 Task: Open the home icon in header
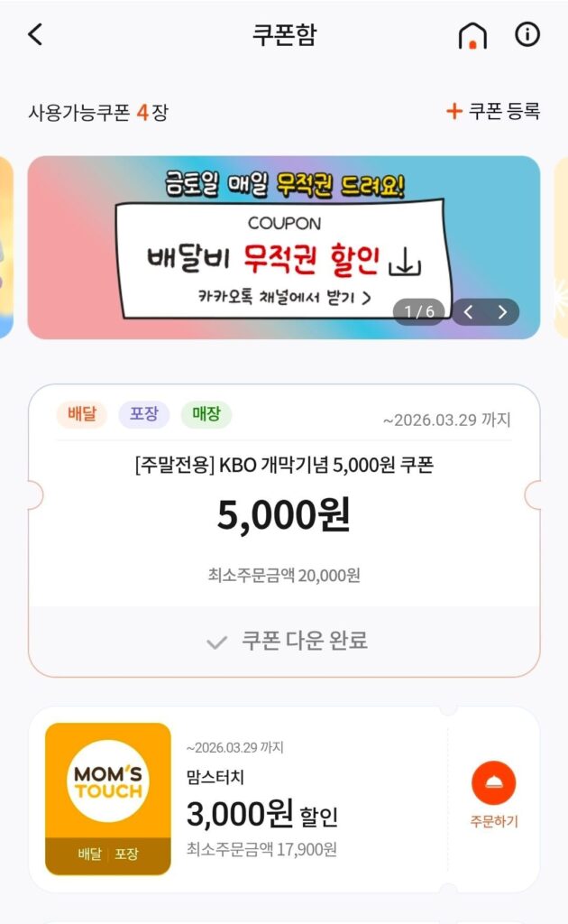(472, 35)
